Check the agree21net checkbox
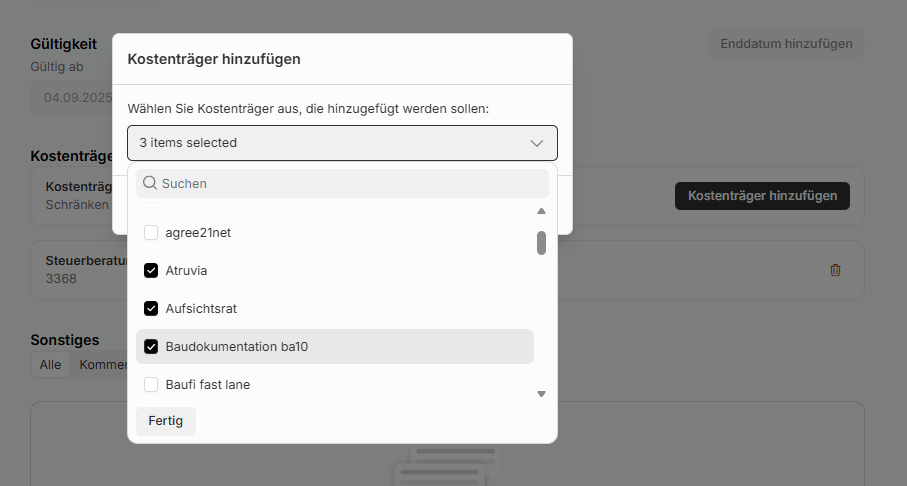The height and width of the screenshot is (486, 907). pos(151,233)
